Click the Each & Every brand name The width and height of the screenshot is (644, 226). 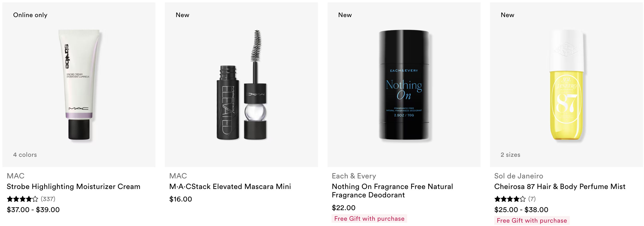(354, 176)
